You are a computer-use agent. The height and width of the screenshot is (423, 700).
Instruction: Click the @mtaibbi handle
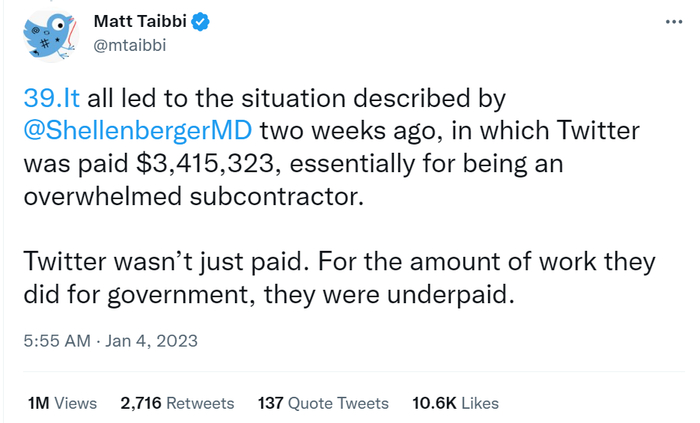(x=128, y=45)
